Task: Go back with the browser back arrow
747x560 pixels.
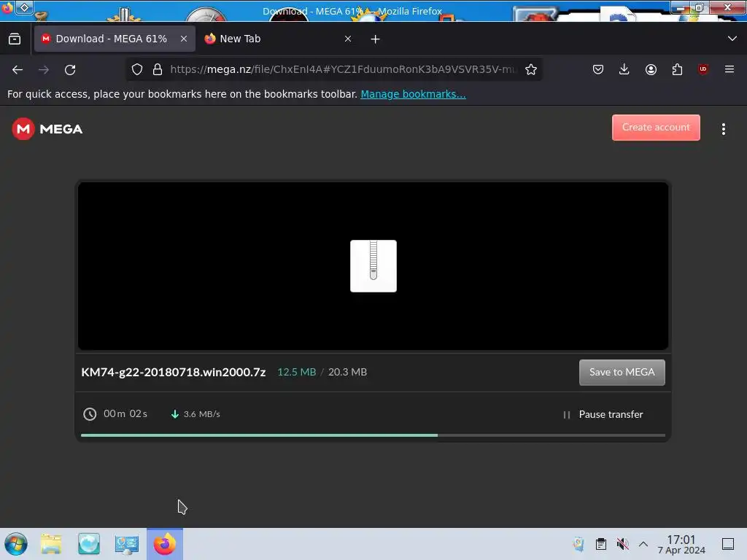Action: click(x=18, y=69)
